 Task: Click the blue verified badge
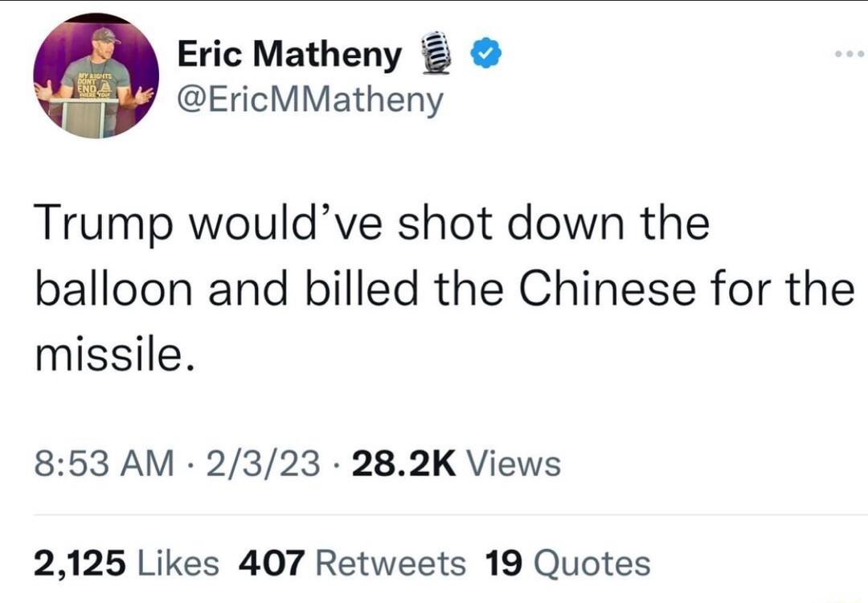click(x=485, y=51)
